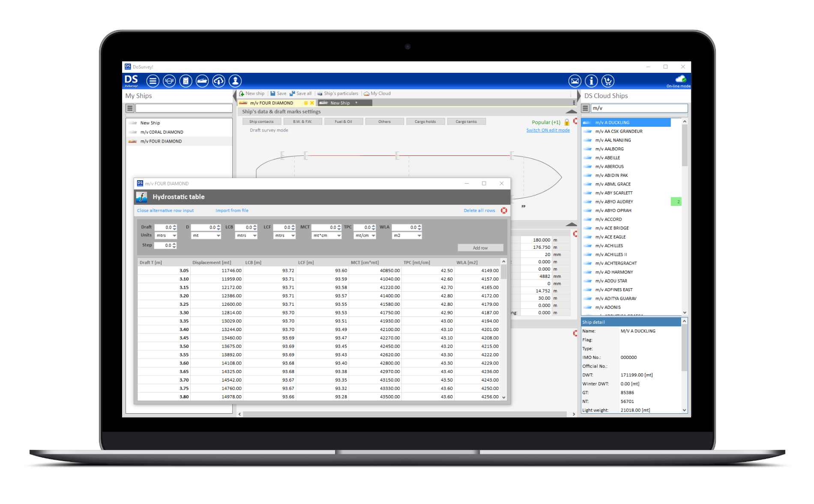The width and height of the screenshot is (814, 504).
Task: Open DS Cloud Ships list menu icon
Action: 585,108
